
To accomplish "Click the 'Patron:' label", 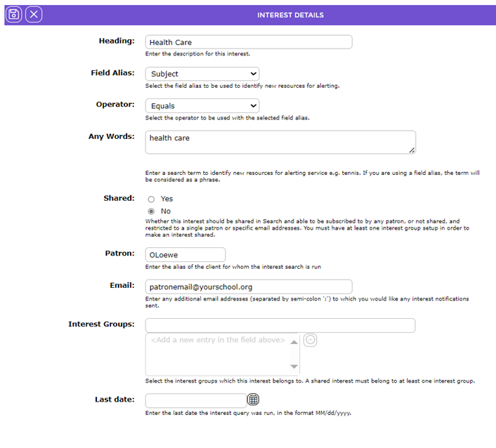I will click(x=119, y=253).
